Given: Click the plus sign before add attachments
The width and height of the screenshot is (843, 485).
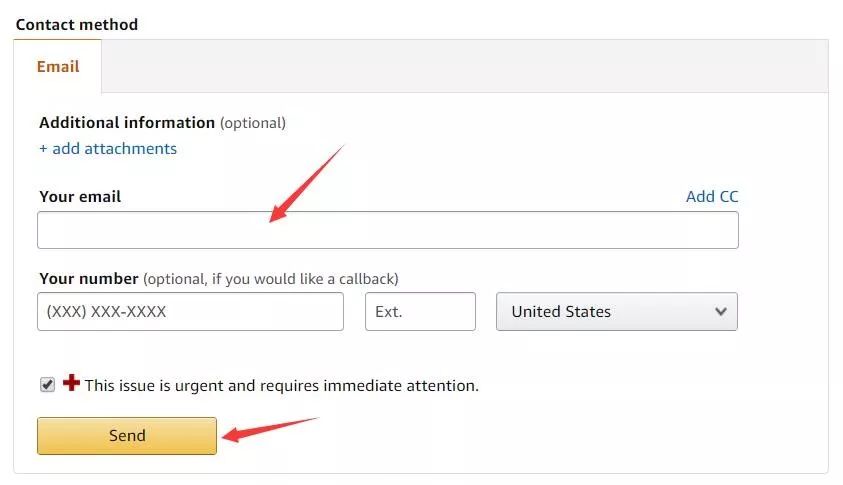Looking at the screenshot, I should (x=43, y=149).
